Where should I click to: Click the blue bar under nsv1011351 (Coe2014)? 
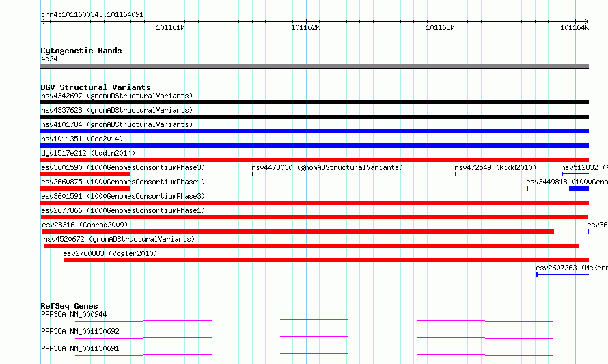[x=314, y=145]
